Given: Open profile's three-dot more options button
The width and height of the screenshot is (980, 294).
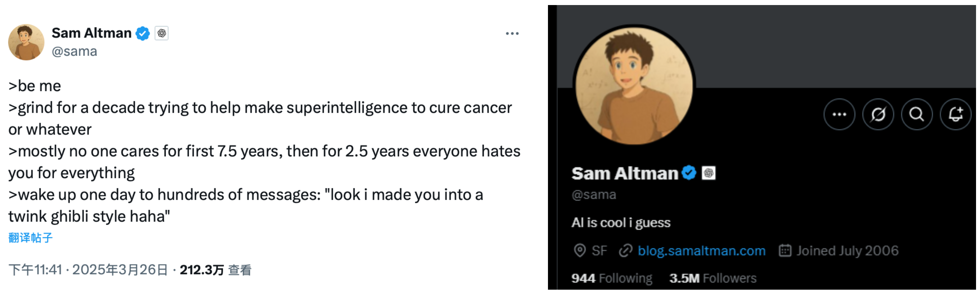Looking at the screenshot, I should (839, 114).
